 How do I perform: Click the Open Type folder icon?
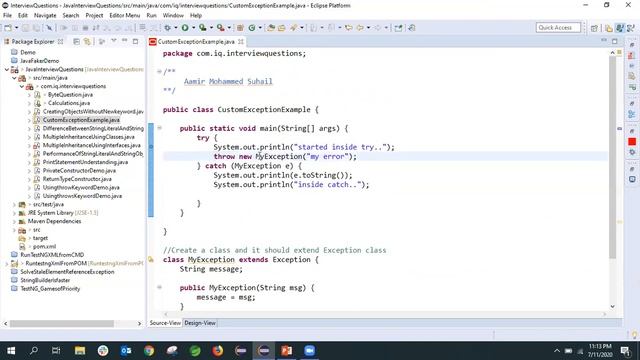click(x=271, y=28)
